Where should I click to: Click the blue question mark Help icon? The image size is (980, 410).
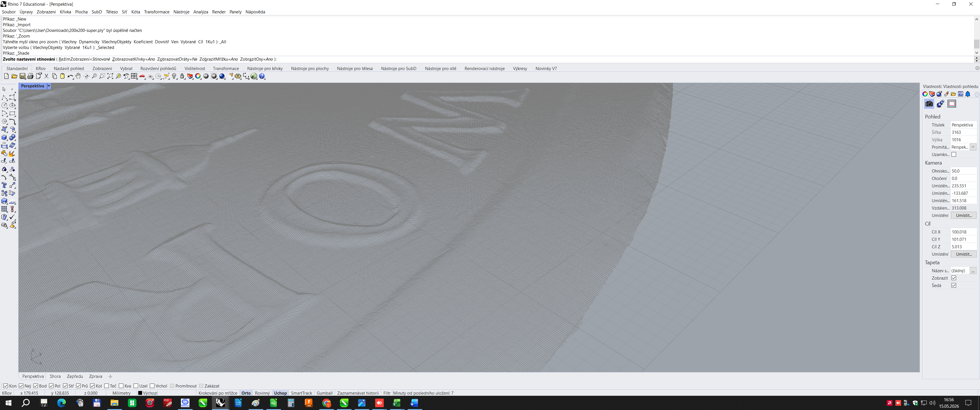(262, 76)
